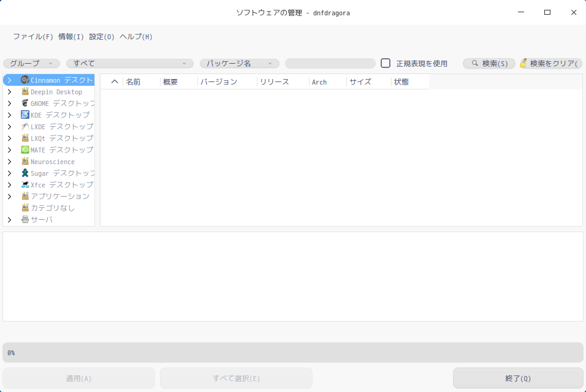Expand the Neuroscience tree node
This screenshot has width=586, height=392.
(10, 162)
